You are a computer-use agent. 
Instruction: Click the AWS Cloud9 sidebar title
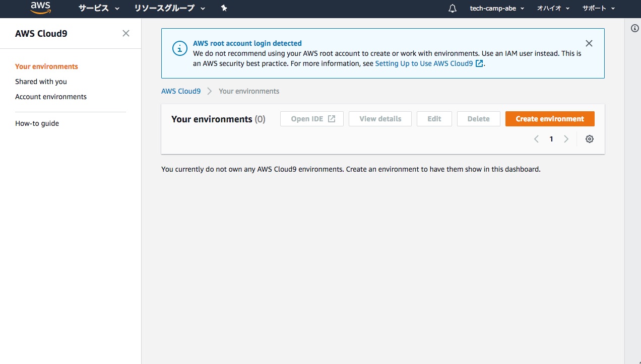tap(41, 34)
